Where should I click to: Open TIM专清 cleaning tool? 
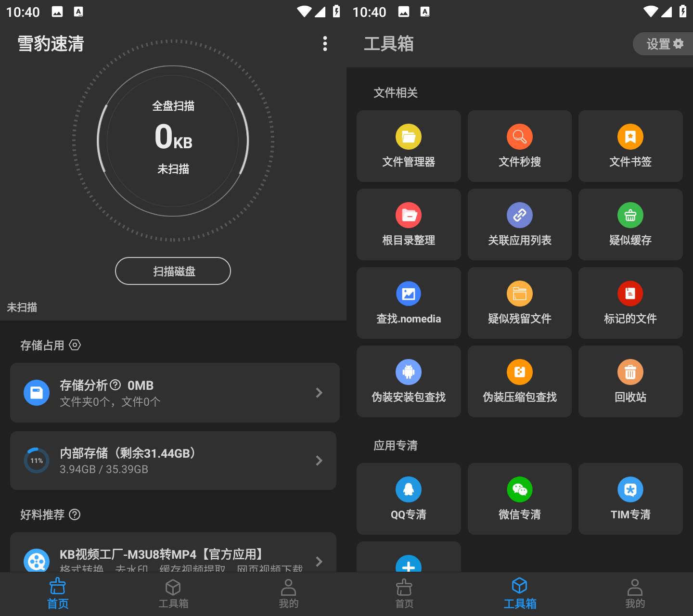(x=630, y=499)
